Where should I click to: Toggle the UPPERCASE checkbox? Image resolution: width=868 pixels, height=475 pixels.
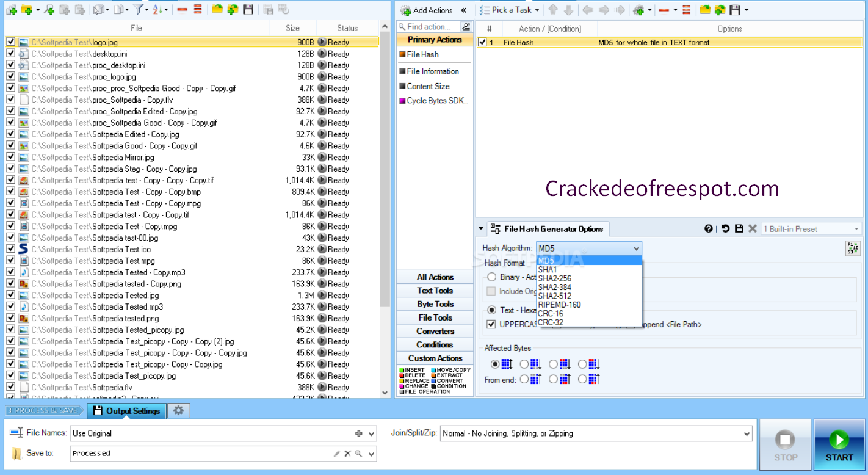point(491,324)
